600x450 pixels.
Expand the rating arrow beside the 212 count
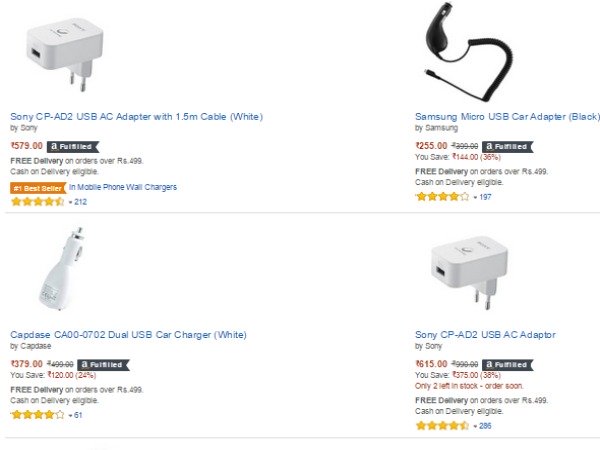[x=69, y=202]
